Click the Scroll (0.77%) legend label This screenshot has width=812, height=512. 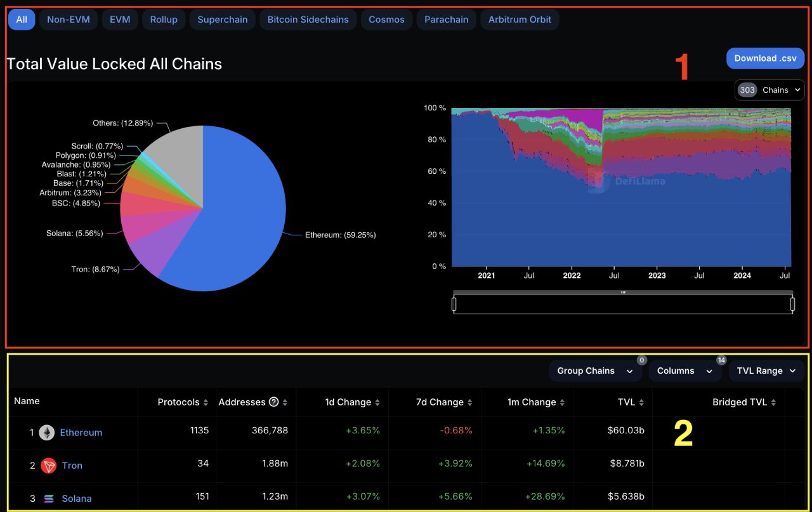[97, 147]
